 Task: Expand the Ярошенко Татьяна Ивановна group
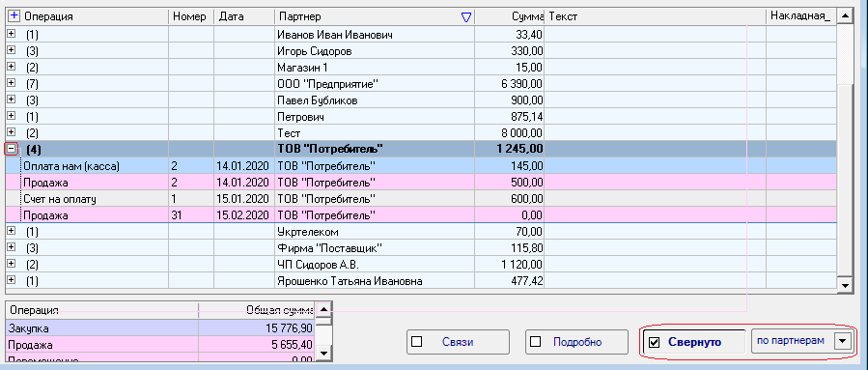[11, 280]
